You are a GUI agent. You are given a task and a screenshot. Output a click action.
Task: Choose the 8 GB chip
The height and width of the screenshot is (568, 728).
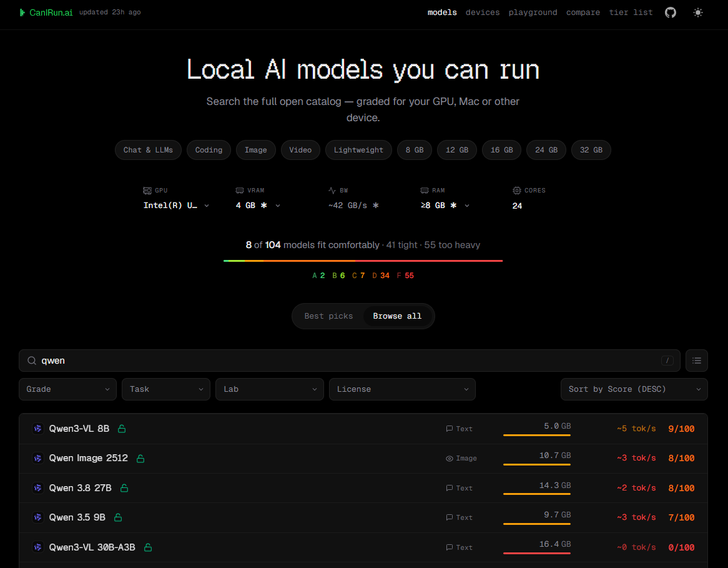pos(414,150)
